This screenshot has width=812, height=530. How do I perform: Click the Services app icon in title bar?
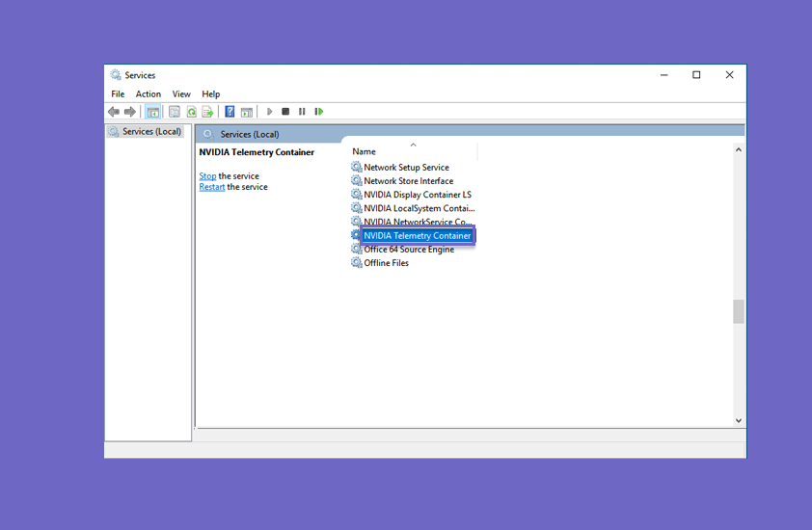coord(116,75)
